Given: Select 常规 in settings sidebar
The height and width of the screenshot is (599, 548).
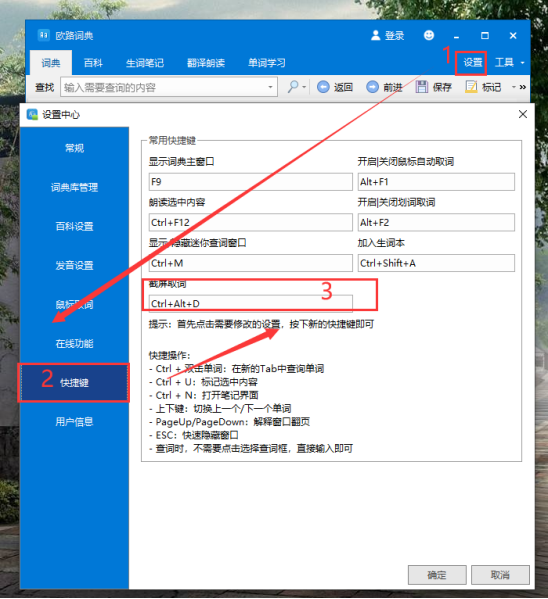Looking at the screenshot, I should [x=74, y=148].
